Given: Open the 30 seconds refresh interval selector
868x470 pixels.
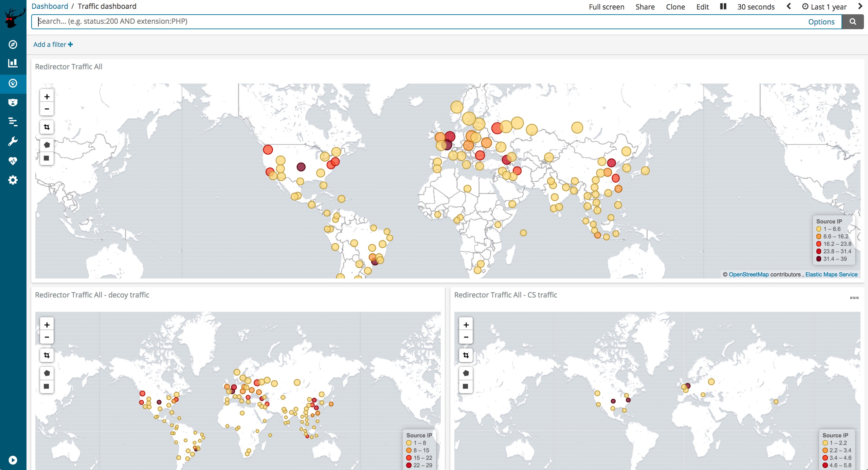Looking at the screenshot, I should tap(756, 7).
